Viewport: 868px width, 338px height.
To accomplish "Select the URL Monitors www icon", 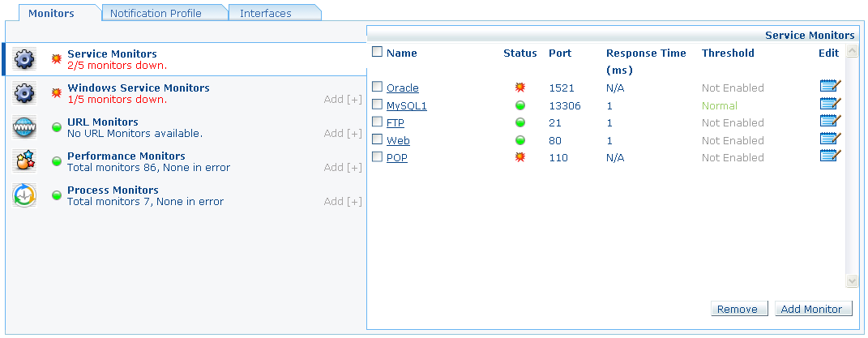I will (x=24, y=127).
